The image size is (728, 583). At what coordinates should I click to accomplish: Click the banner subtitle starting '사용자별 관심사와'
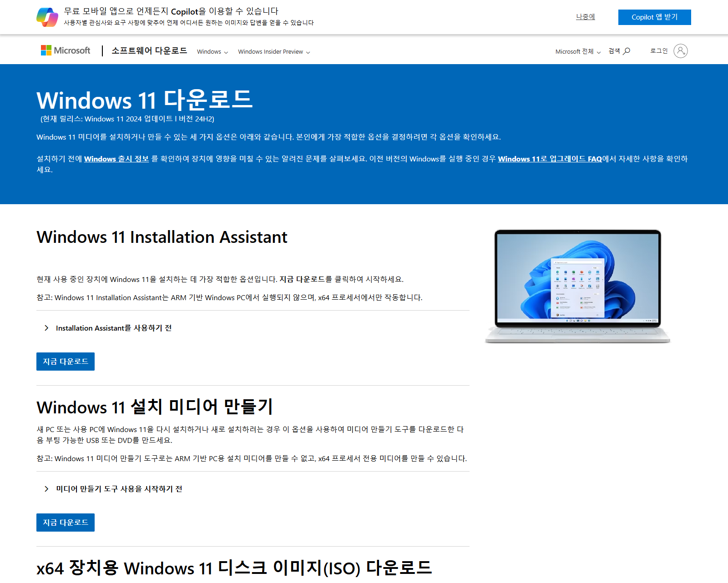pos(189,23)
